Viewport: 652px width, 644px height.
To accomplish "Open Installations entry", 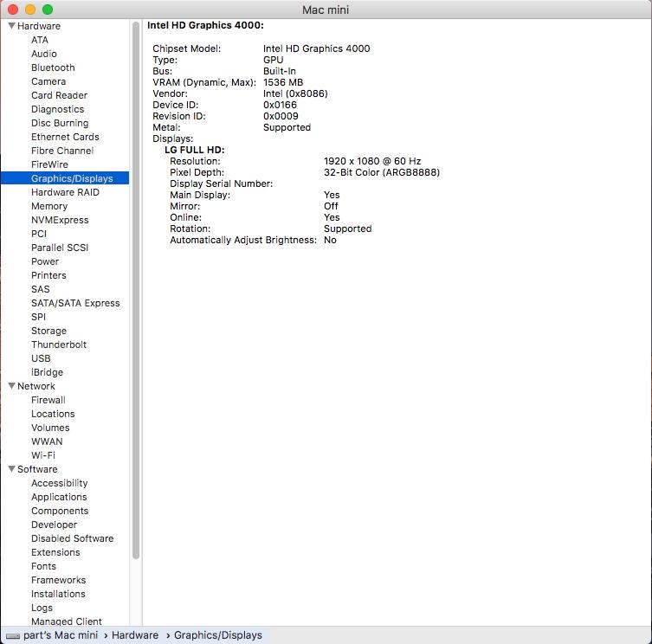I will coord(58,594).
